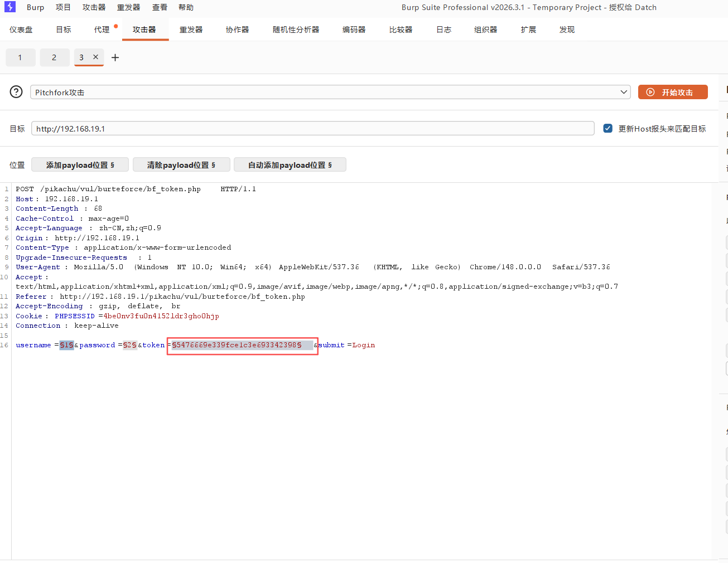This screenshot has height=563, width=728.
Task: Click 自动添加payload位置 § button
Action: [x=290, y=164]
